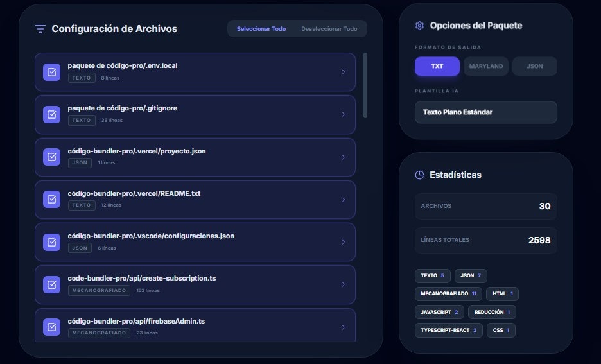Click the gear icon beside Opciones del Paquete
The image size is (601, 364).
[x=419, y=26]
